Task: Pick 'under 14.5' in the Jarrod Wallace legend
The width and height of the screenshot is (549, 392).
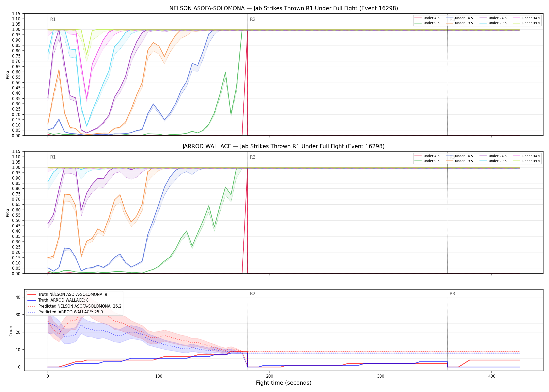Action: click(x=459, y=156)
